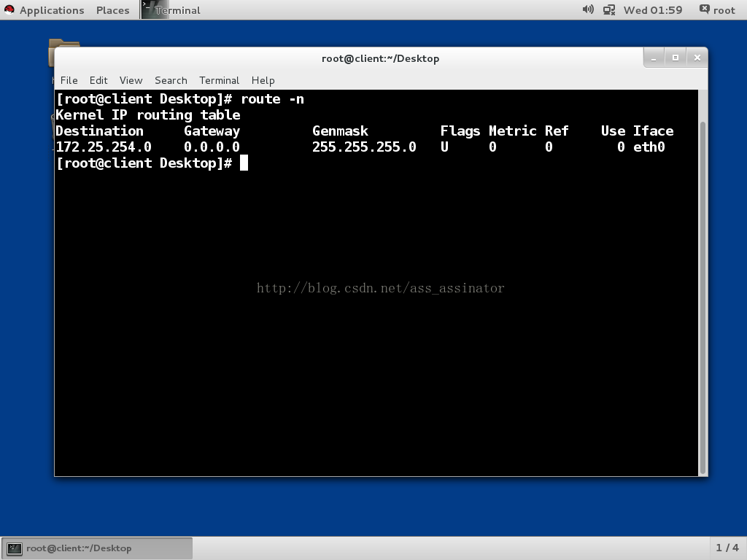Open the Help menu in terminal
Screen dimensions: 747x560
263,80
